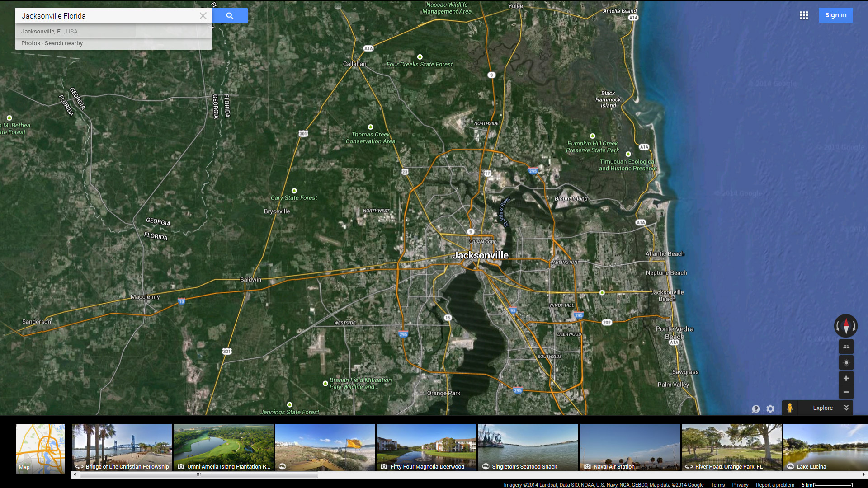Collapse the Explore panel with the double chevron

(846, 408)
